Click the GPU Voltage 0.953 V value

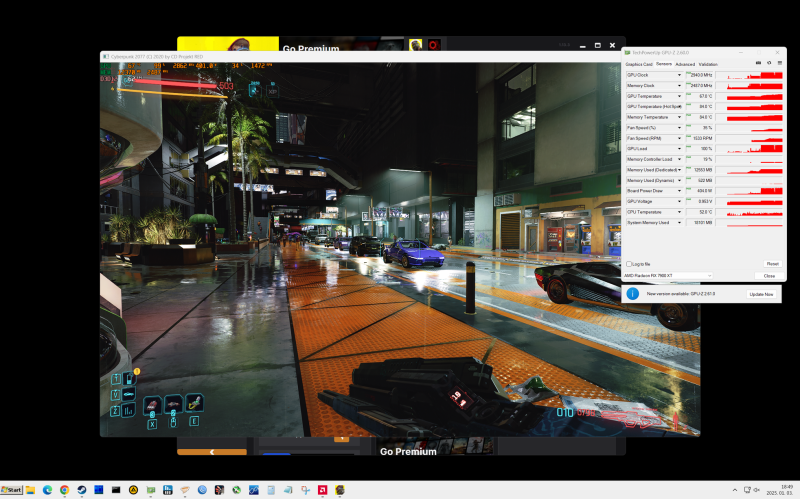pyautogui.click(x=699, y=202)
